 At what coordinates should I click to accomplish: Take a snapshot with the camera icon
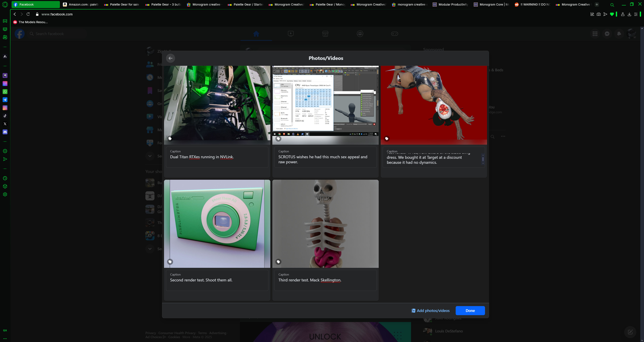click(599, 14)
